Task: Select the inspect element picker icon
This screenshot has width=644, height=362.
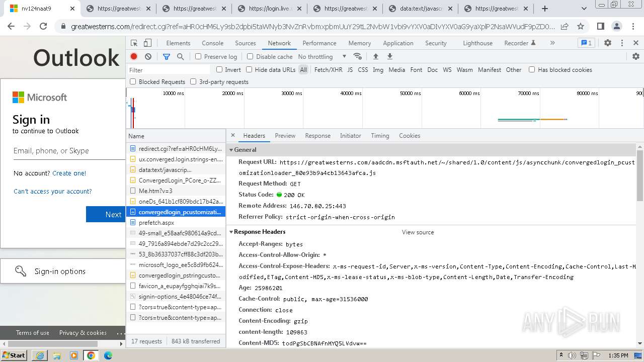Action: 134,43
